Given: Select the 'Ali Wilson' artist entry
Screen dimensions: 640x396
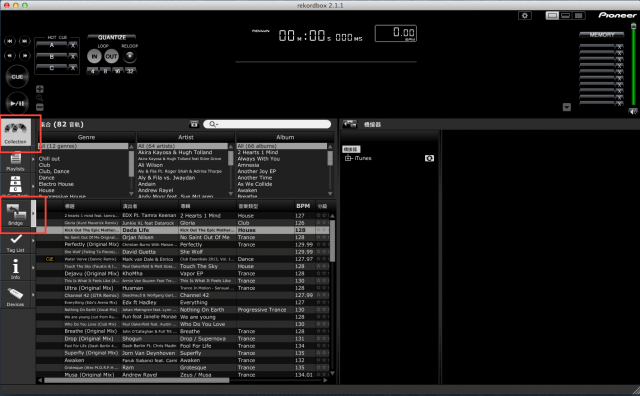Looking at the screenshot, I should 150,165.
